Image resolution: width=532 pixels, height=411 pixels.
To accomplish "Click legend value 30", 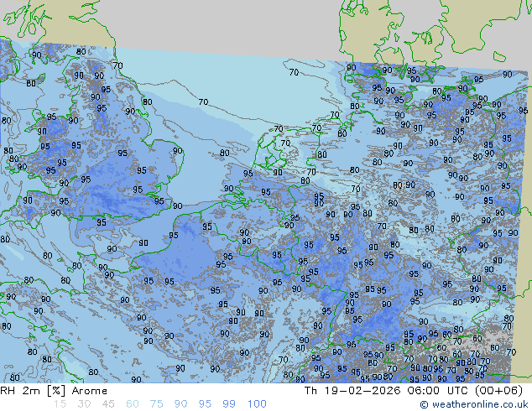I will click(x=84, y=404).
